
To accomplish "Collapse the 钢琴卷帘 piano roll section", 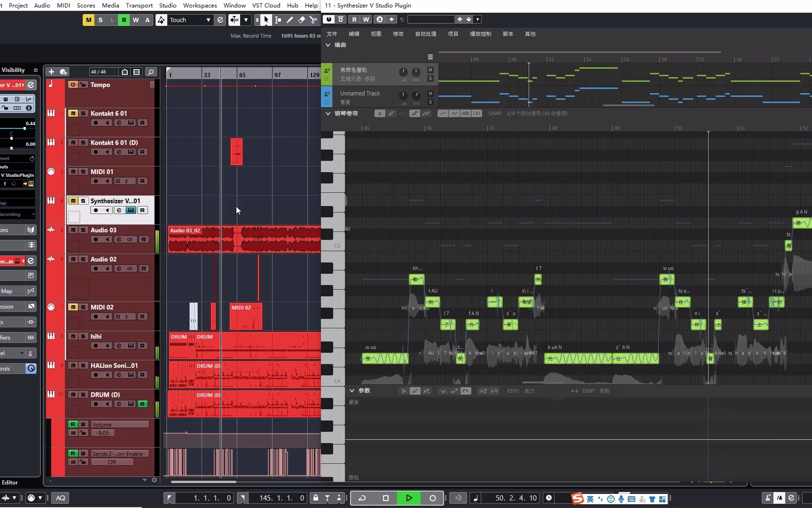I will pos(328,113).
